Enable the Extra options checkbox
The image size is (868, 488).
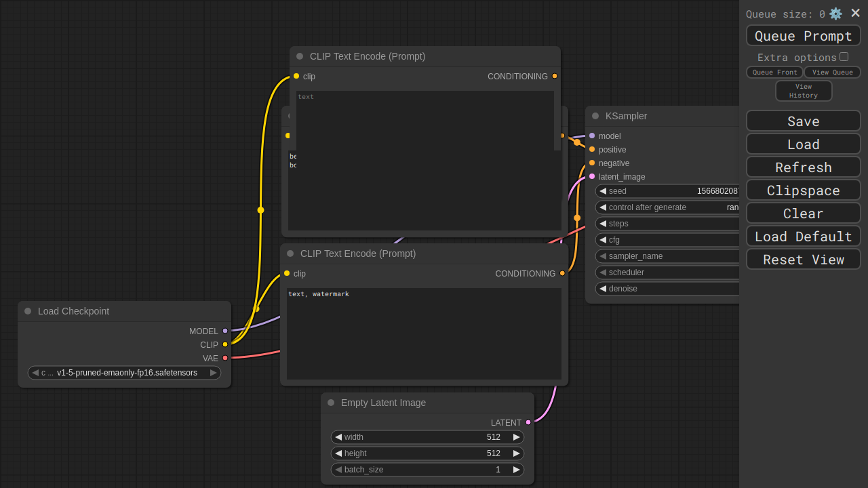[844, 57]
